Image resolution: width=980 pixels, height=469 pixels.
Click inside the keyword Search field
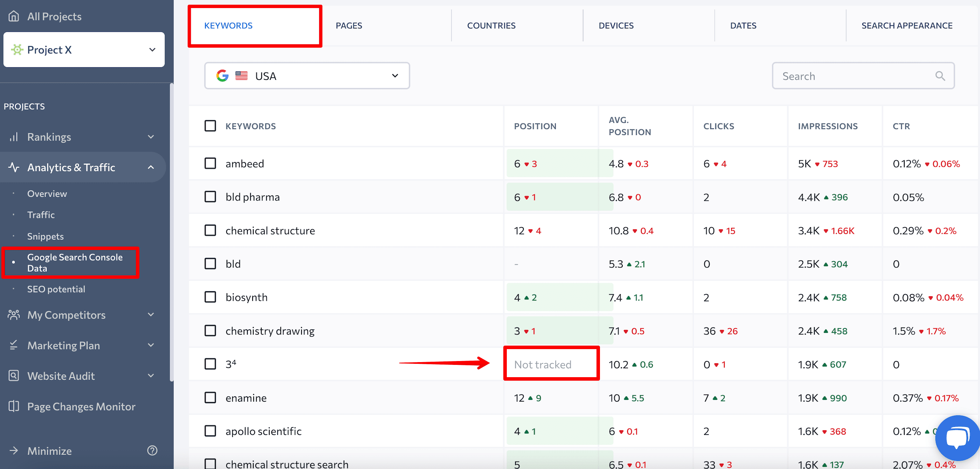point(863,76)
